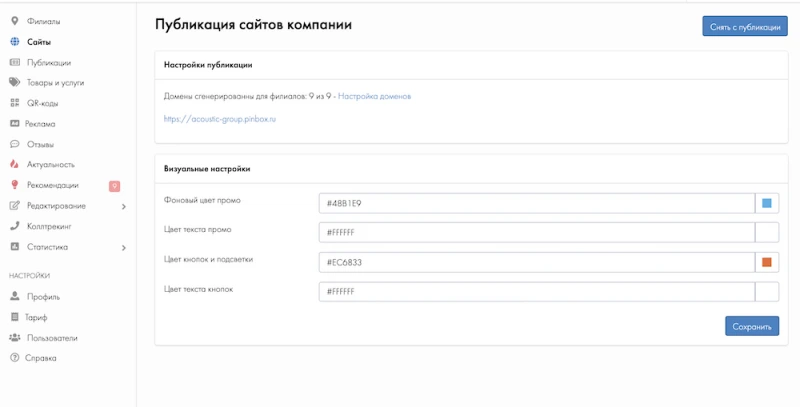Viewport: 800px width, 407px height.
Task: Click the blue Фоновый цвет промо swatch
Action: pos(767,203)
